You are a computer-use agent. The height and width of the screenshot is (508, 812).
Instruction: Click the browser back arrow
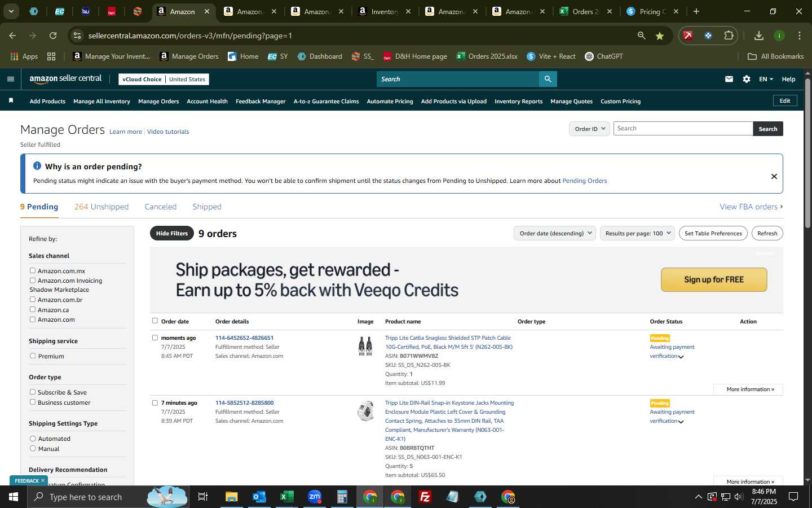[12, 36]
